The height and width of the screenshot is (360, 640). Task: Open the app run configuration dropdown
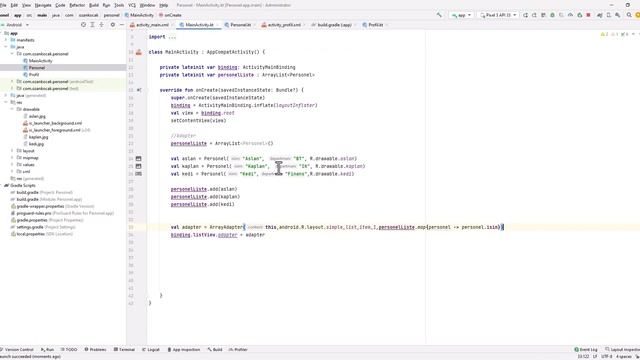click(x=461, y=15)
